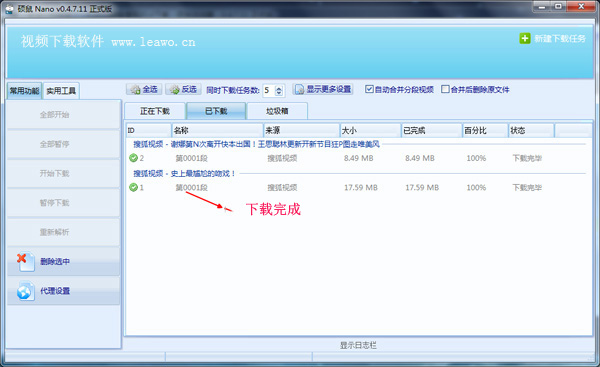
Task: Select the 常用功能 sidebar tab
Action: pyautogui.click(x=24, y=91)
